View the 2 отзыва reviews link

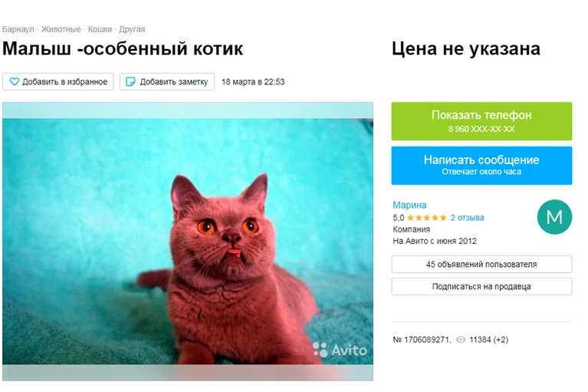point(467,218)
